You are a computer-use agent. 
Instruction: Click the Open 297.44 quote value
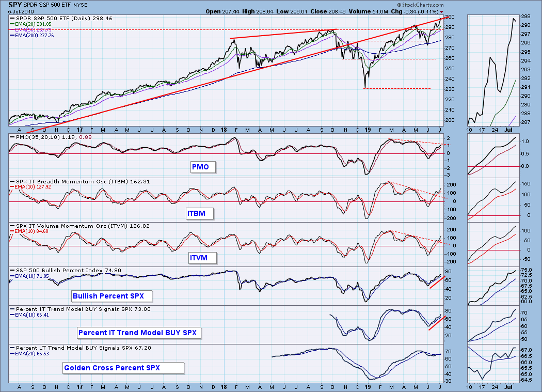click(x=222, y=11)
